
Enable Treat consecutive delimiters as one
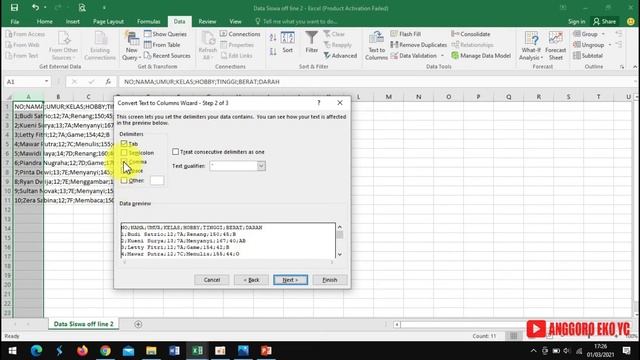point(176,152)
